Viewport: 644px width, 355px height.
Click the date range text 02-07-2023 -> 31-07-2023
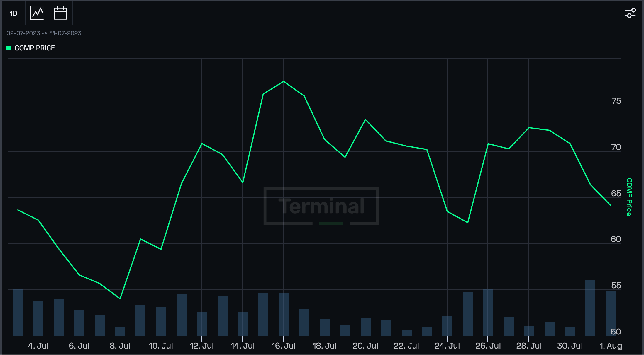[44, 33]
